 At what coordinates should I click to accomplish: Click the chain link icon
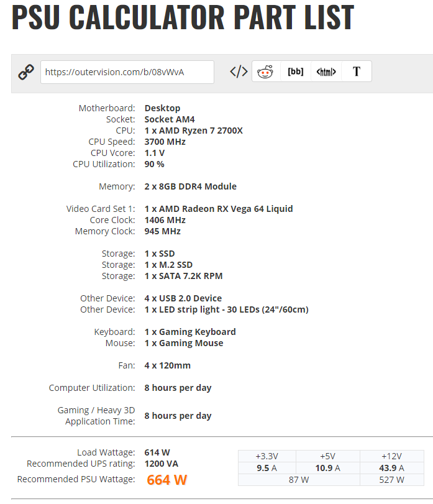26,72
